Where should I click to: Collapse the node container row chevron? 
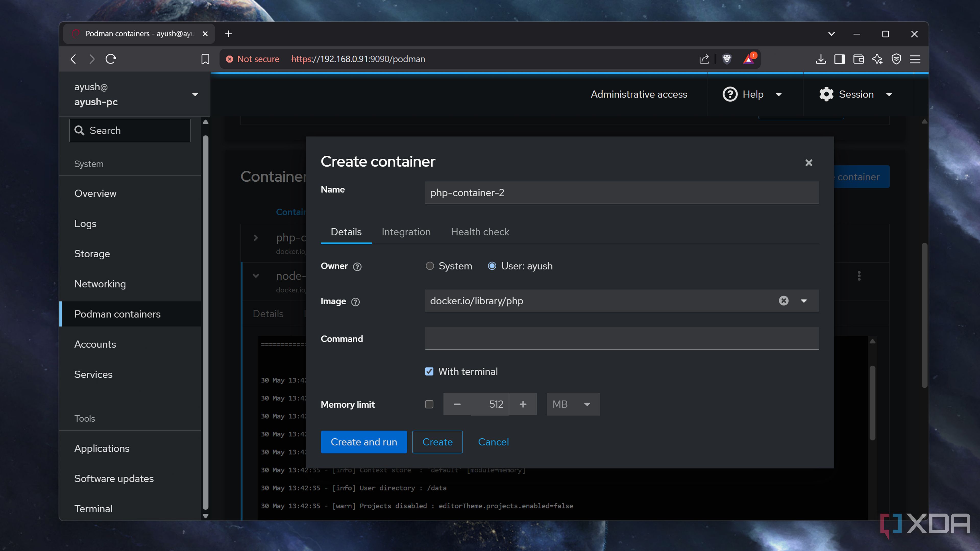click(x=256, y=276)
